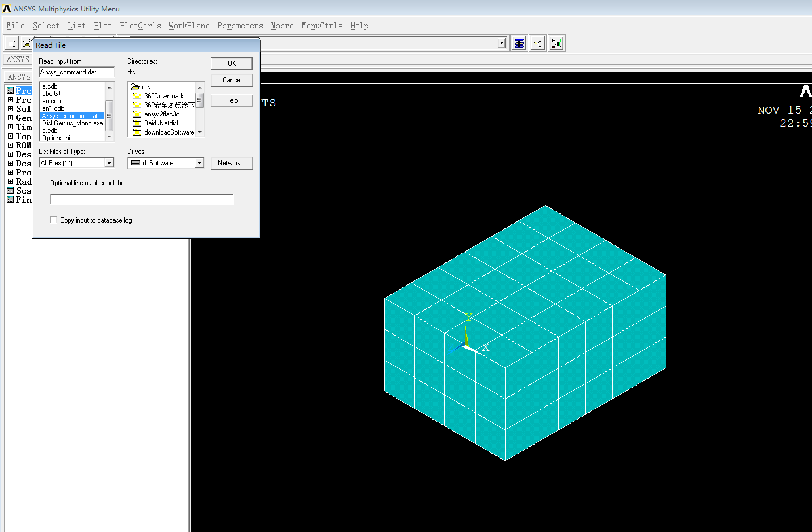Open the WorkPlane menu
This screenshot has height=532, width=812.
189,26
